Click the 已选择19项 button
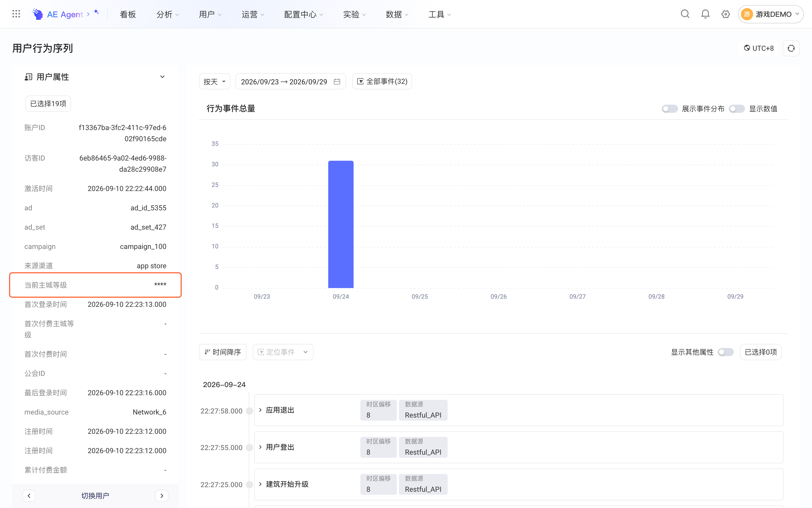812x508 pixels. (48, 103)
